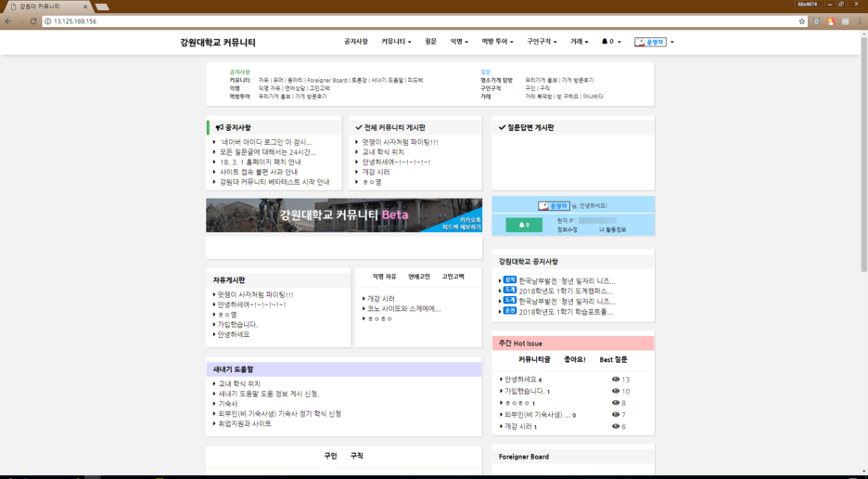Open the 운영자 user dropdown in navbar
868x479 pixels.
(x=654, y=42)
